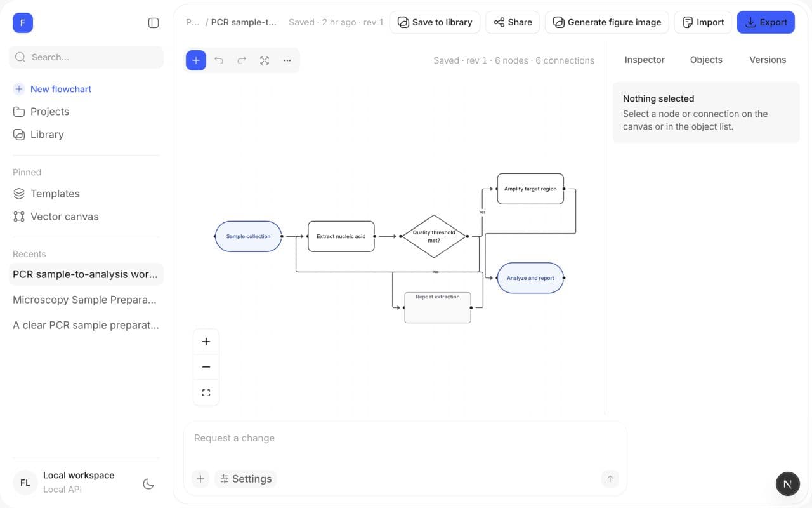Zoom in on the canvas
The height and width of the screenshot is (508, 812).
[206, 342]
